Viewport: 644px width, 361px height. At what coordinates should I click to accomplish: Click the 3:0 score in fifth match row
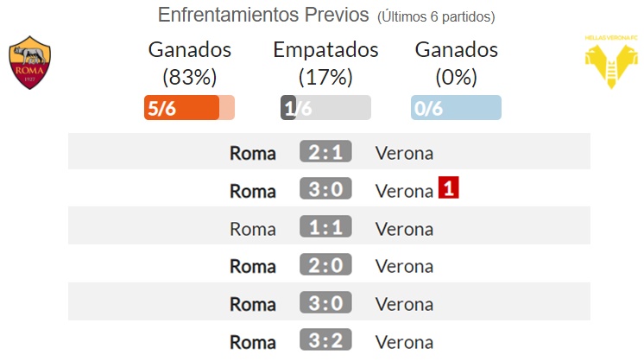(x=325, y=302)
